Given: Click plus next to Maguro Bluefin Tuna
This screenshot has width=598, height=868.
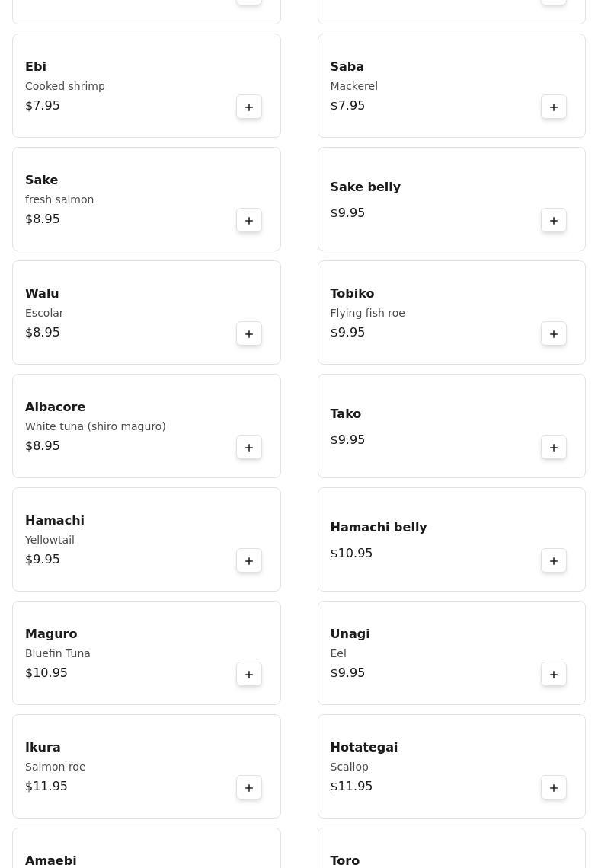Looking at the screenshot, I should (249, 675).
